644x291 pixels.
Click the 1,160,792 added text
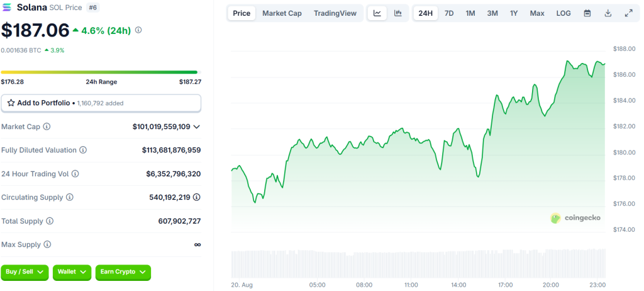(x=100, y=103)
